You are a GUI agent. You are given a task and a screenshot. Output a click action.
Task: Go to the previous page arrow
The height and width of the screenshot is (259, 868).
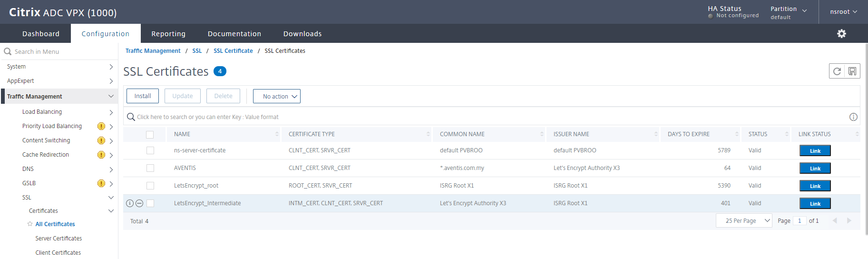[835, 220]
